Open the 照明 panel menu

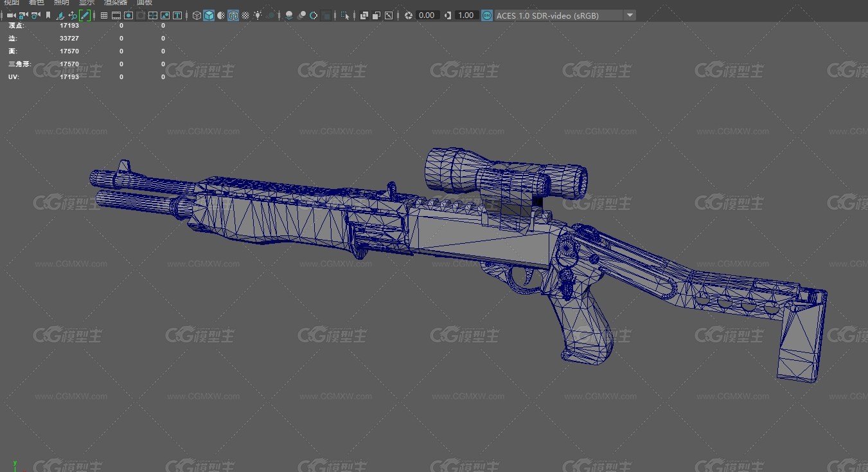click(62, 3)
